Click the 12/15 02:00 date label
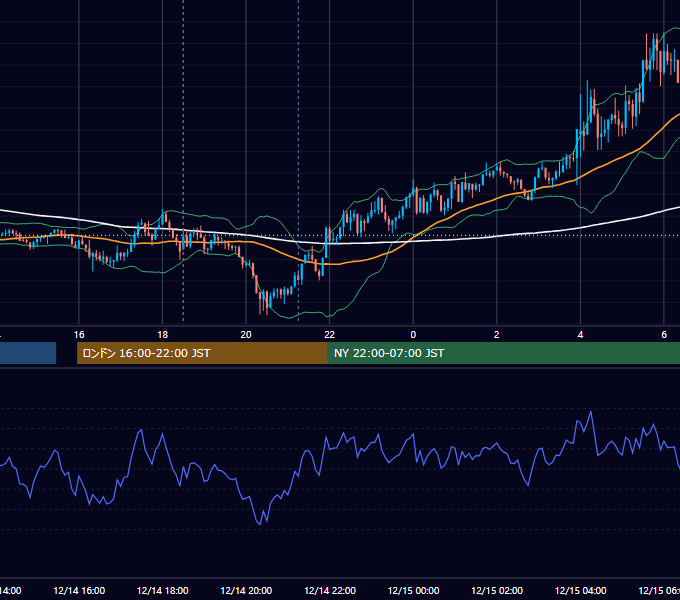The image size is (680, 600). [x=497, y=590]
